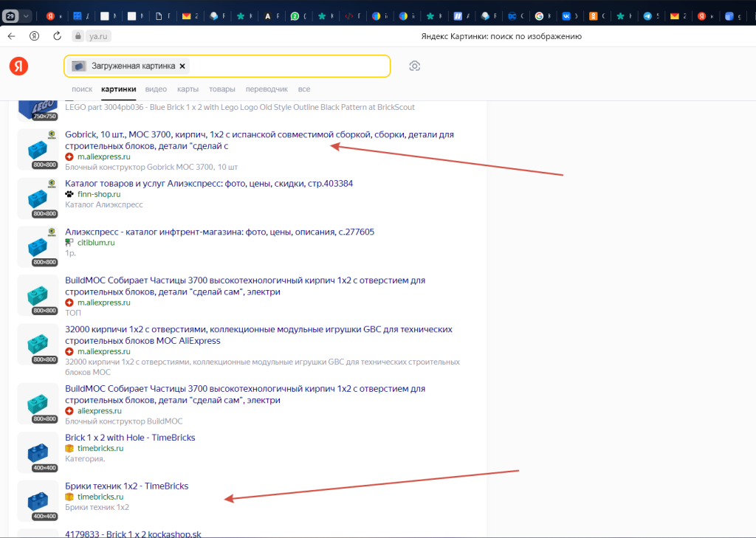Open the Алиэкспресс каталог инфтрент-магазина link

click(219, 232)
